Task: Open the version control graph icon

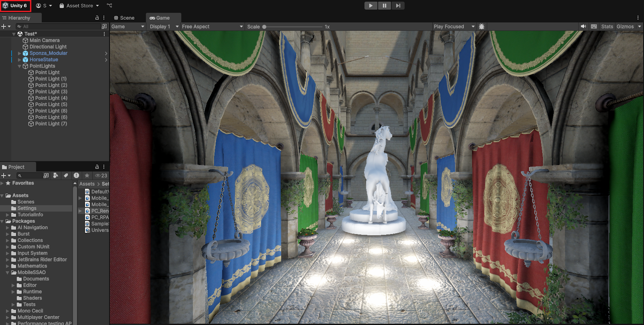Action: pos(109,6)
